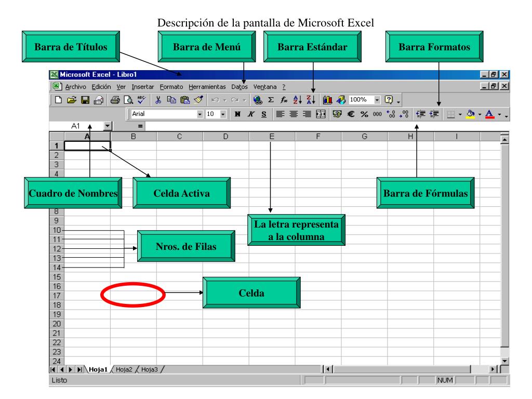Expand the Name Box dropdown next to A1
Screen dimensions: 532x399
[107, 126]
